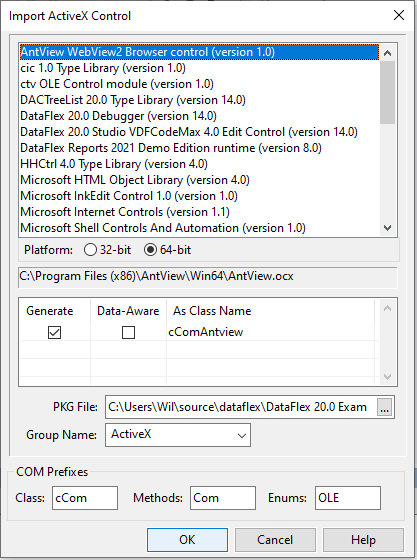Viewport: 417px width, 560px height.
Task: Click the Enums prefix OLE field
Action: (x=348, y=498)
